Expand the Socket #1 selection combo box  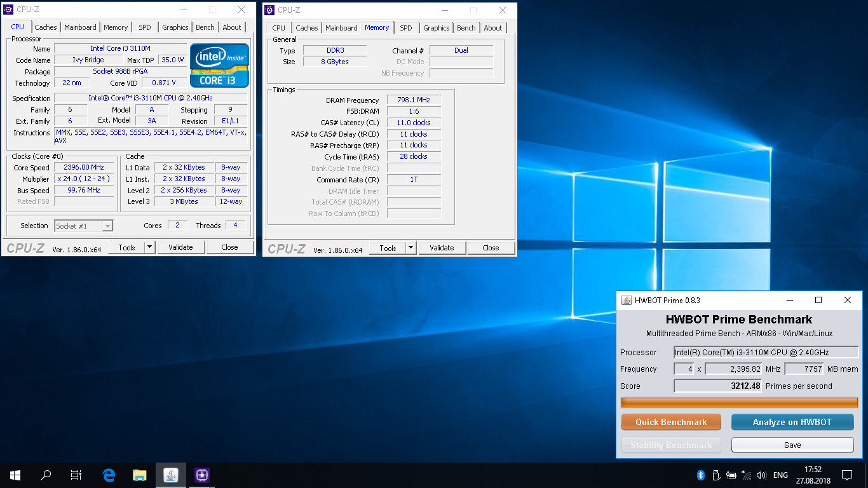83,226
